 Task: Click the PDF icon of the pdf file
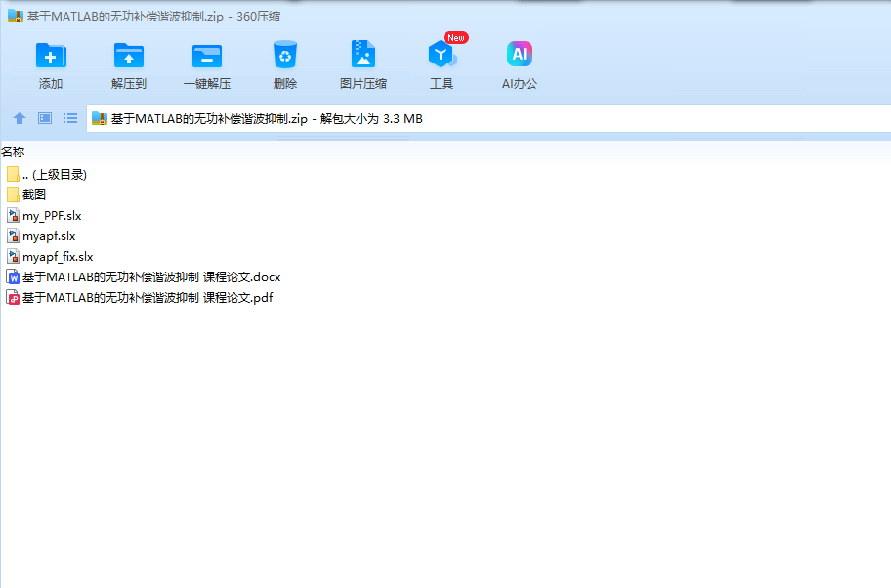[x=13, y=297]
